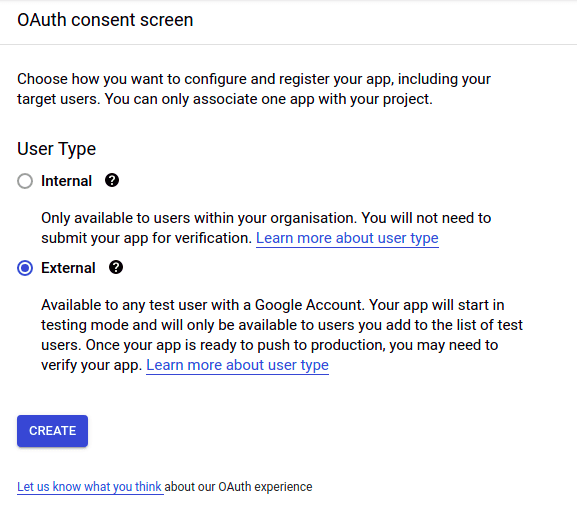Screen dimensions: 577x527
Task: Click the 'Choose how you want to configure' paragraph
Action: coord(254,89)
